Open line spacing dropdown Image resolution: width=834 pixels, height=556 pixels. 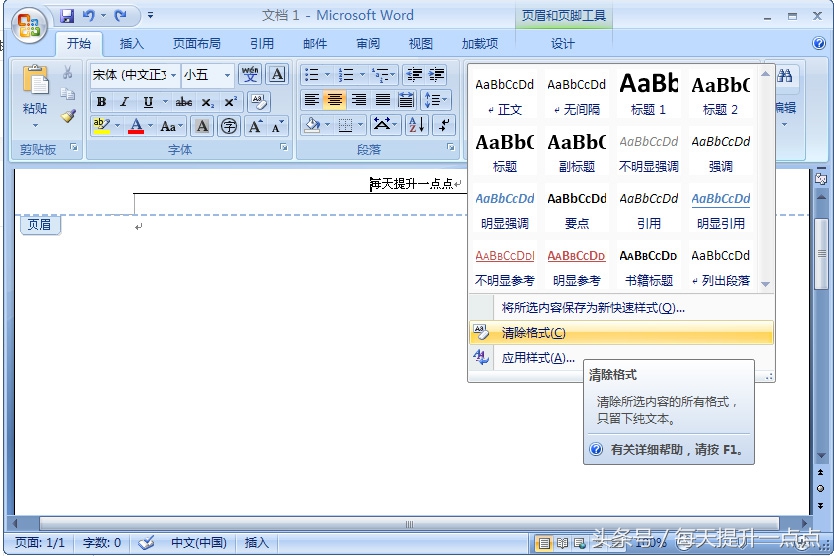[436, 100]
